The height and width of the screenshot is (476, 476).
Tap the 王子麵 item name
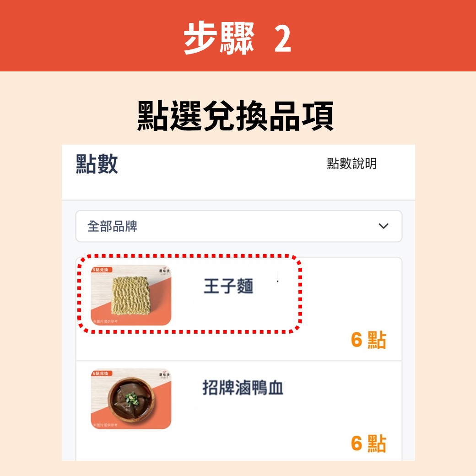click(x=228, y=286)
